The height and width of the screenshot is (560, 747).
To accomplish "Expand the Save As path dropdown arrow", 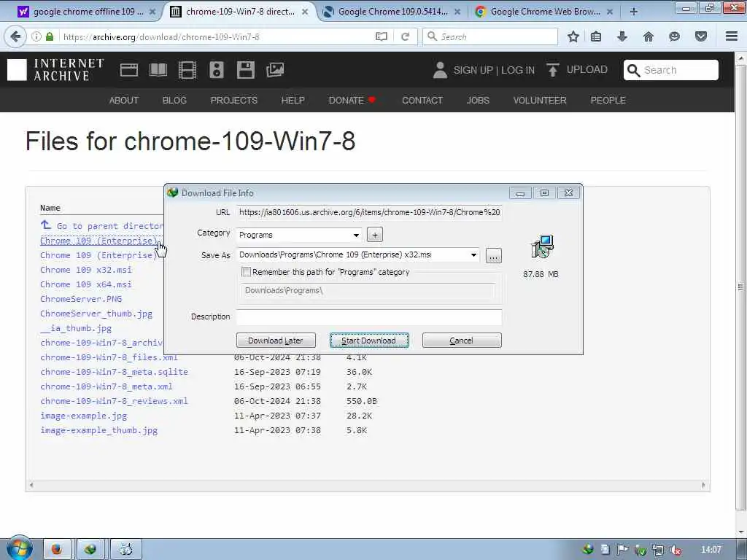I will (473, 254).
